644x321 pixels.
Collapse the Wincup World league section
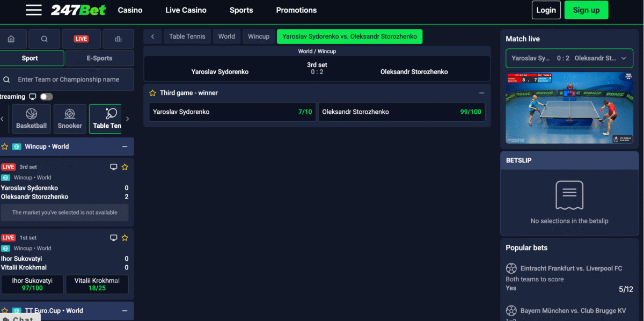pyautogui.click(x=125, y=147)
